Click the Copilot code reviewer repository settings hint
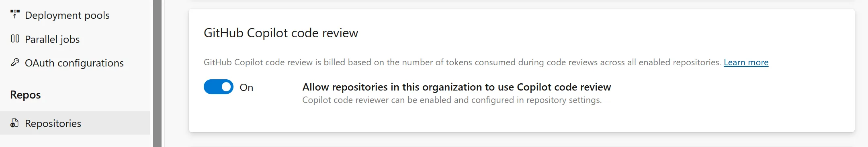 [452, 100]
